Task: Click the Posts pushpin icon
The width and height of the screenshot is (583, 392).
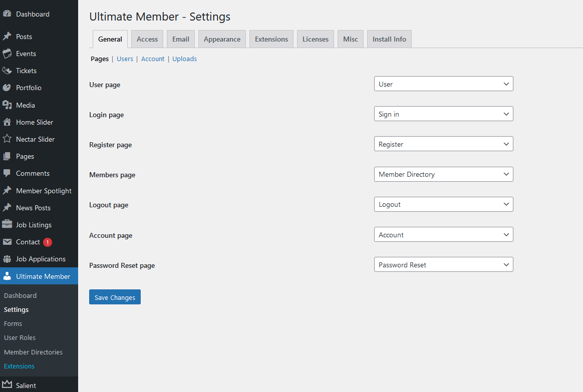Action: click(7, 37)
